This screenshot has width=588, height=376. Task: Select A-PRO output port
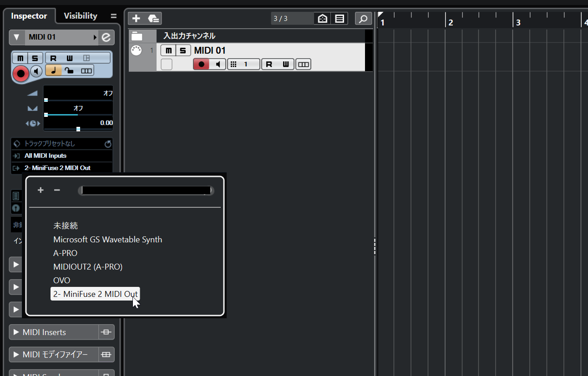(x=65, y=253)
